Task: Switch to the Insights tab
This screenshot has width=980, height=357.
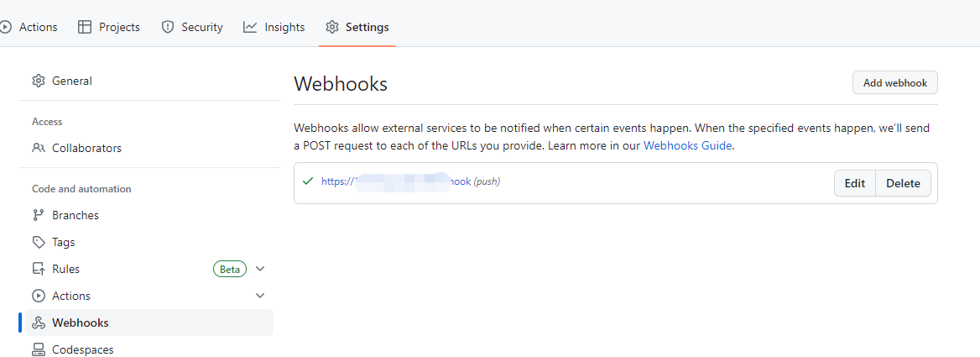Action: tap(284, 27)
